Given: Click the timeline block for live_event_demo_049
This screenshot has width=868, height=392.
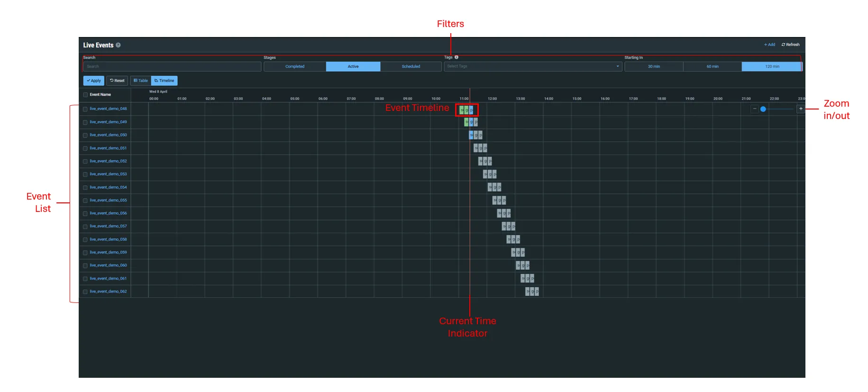Looking at the screenshot, I should [471, 122].
